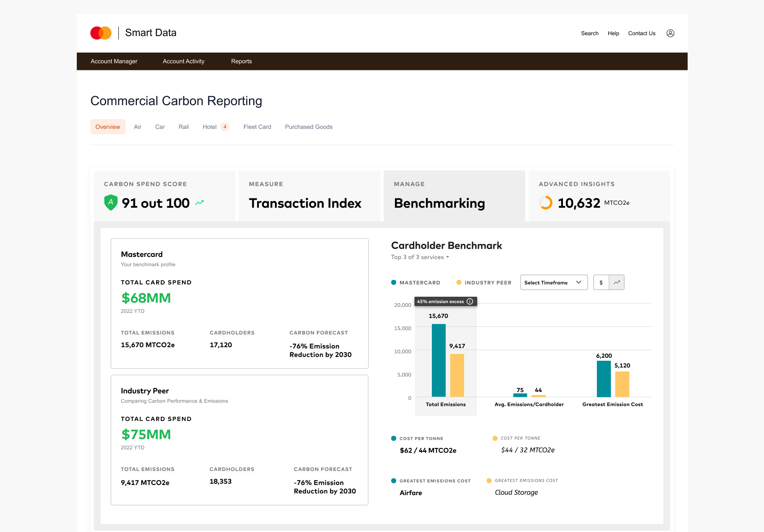Click the upward trend arrow beside 91 out 100

[199, 203]
